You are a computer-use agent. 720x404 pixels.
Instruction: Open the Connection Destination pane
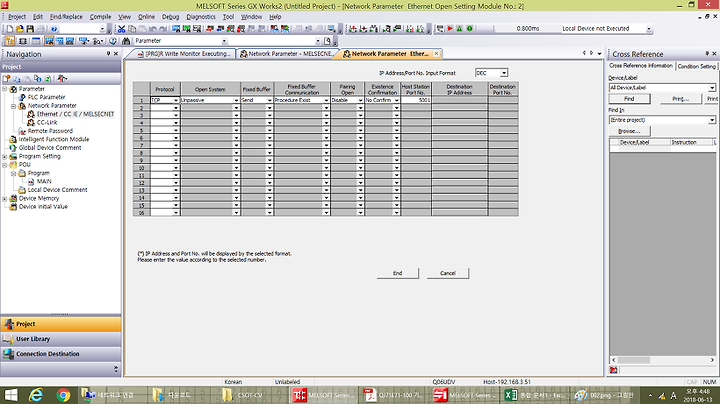[x=61, y=354]
